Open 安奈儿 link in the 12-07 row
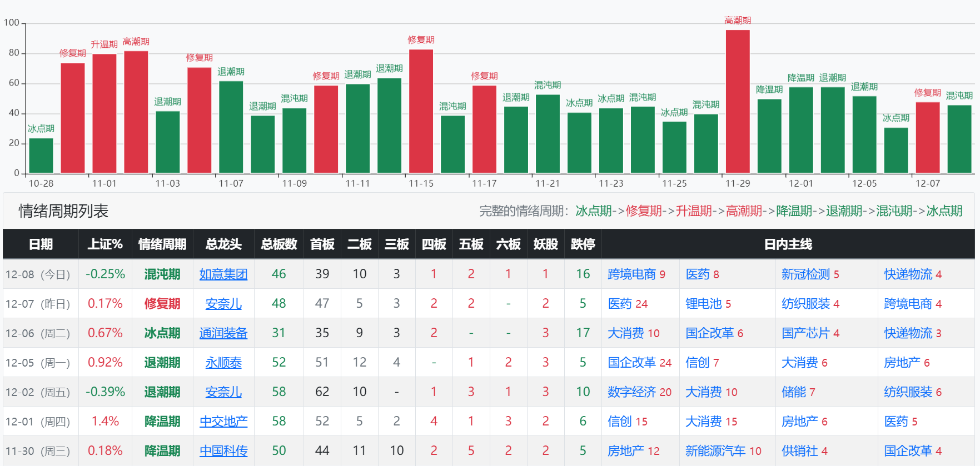The image size is (980, 466). [x=223, y=304]
